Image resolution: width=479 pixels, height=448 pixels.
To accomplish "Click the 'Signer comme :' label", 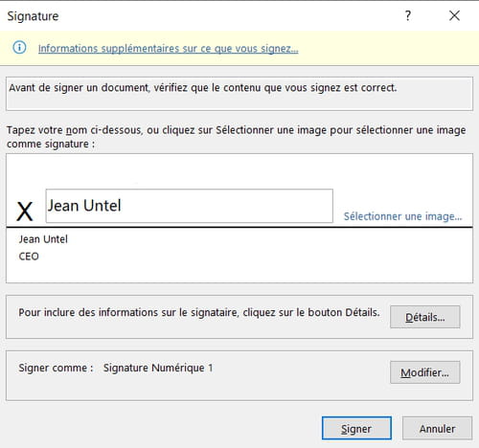I will pos(56,368).
